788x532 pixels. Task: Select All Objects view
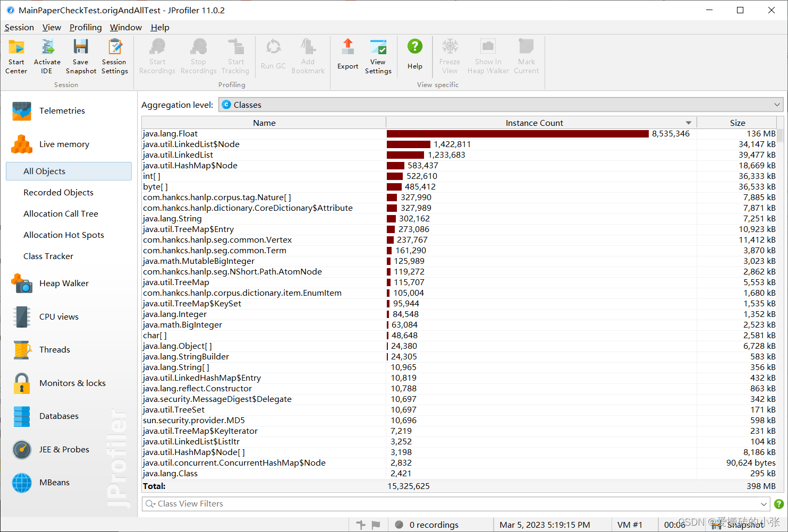coord(69,171)
